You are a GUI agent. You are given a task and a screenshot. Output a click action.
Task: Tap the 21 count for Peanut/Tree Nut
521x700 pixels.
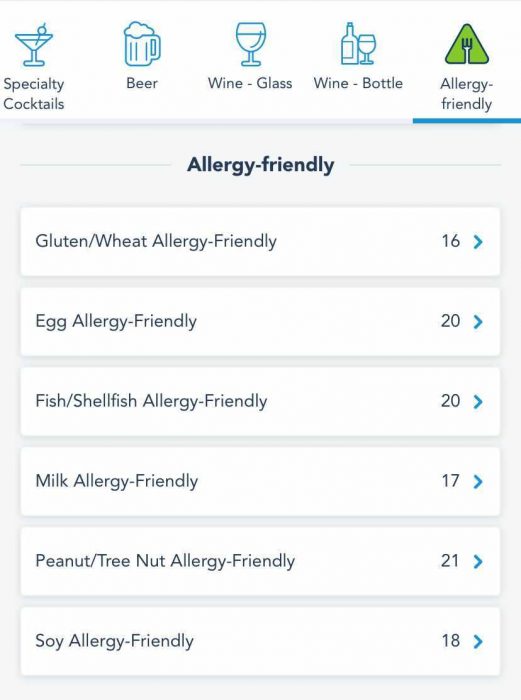[x=450, y=561]
